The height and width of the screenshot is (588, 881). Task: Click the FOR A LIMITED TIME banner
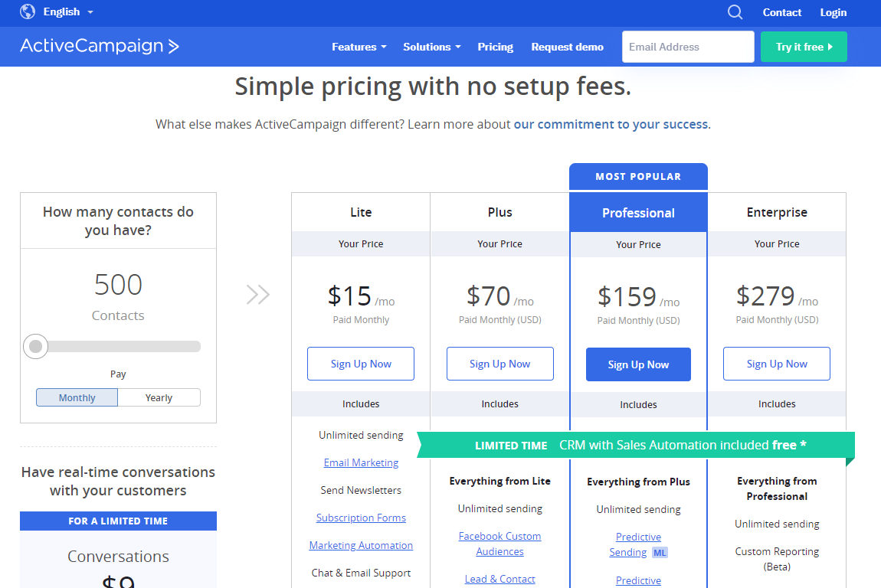coord(118,521)
